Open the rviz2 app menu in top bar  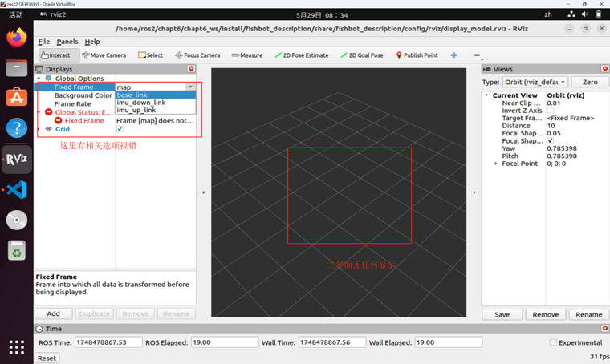tap(53, 14)
